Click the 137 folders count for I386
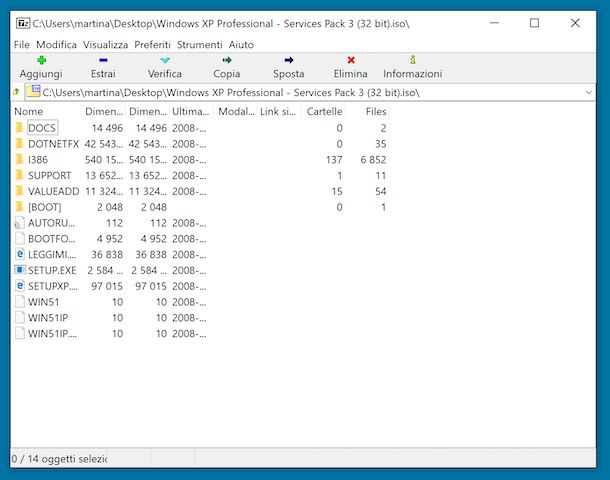Screen dimensions: 610x480 click(334, 160)
